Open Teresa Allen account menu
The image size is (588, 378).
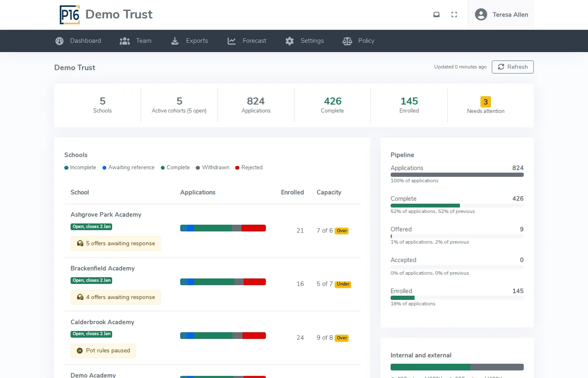(501, 15)
